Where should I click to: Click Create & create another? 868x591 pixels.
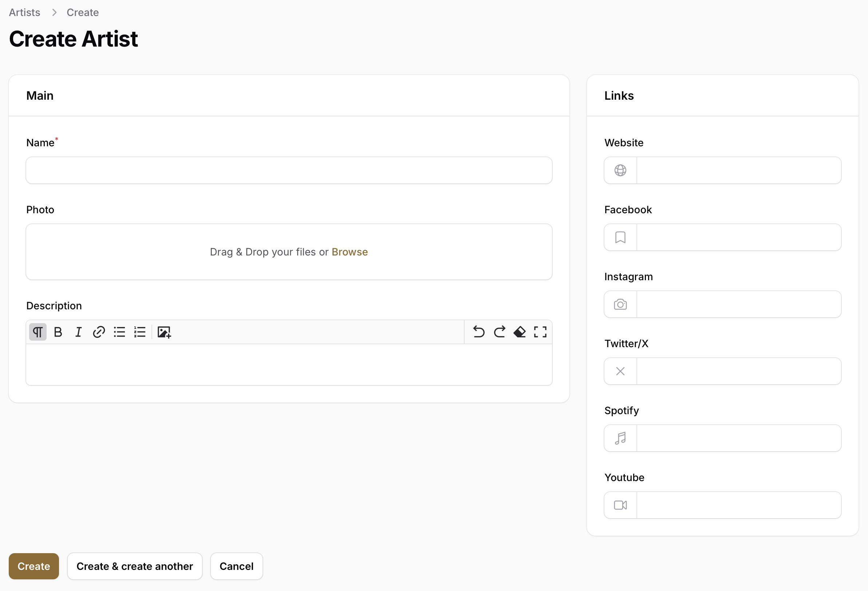coord(135,566)
